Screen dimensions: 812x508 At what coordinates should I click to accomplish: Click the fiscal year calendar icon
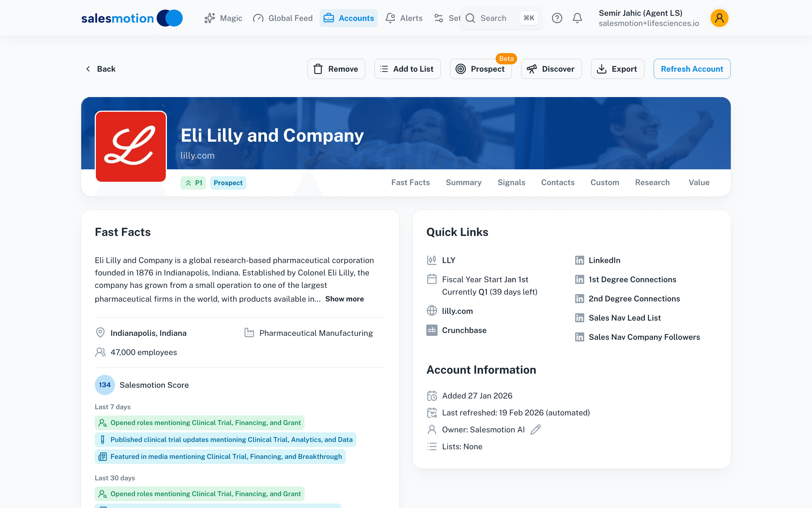point(432,279)
